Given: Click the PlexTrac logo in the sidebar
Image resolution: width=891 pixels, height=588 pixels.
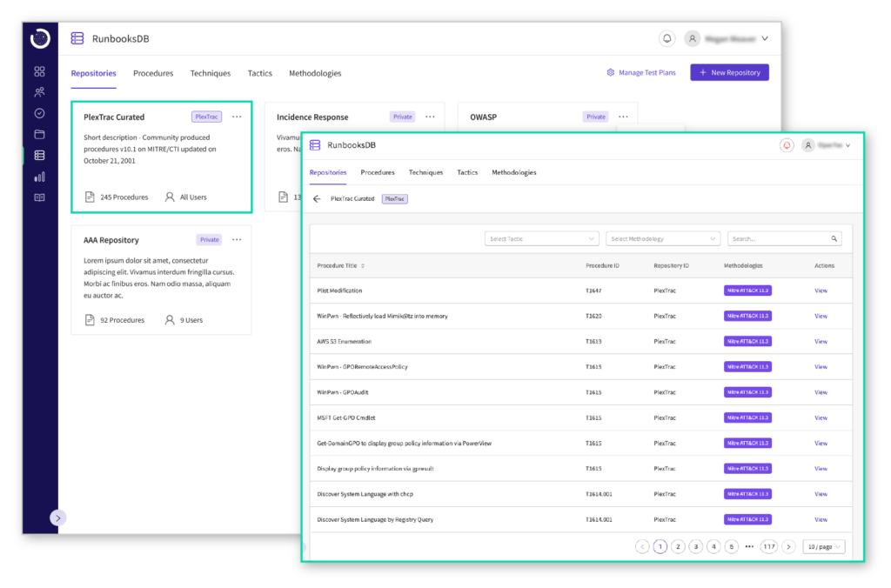Looking at the screenshot, I should click(40, 38).
